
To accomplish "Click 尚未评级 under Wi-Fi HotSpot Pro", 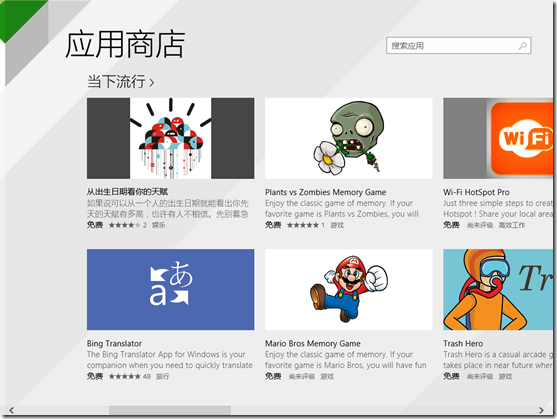I will pyautogui.click(x=480, y=225).
